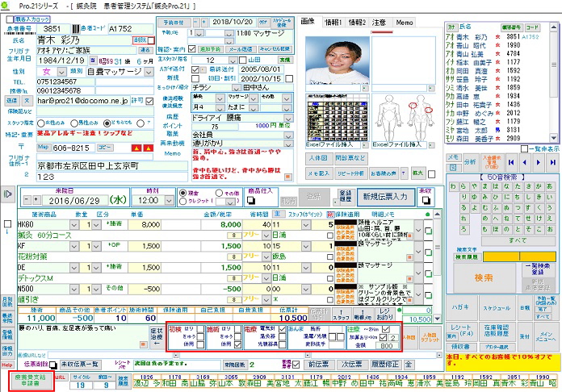Click the Map button beside postal code
The height and width of the screenshot is (392, 562).
pyautogui.click(x=44, y=147)
